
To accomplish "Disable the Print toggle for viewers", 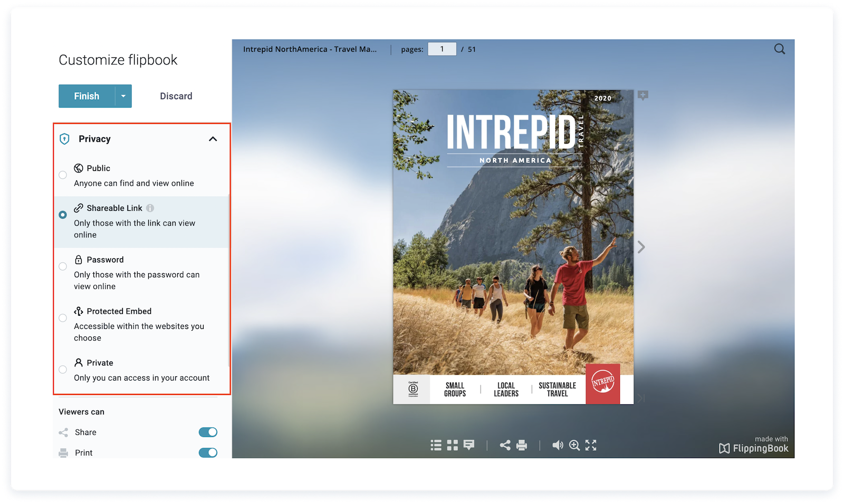I will tap(207, 452).
